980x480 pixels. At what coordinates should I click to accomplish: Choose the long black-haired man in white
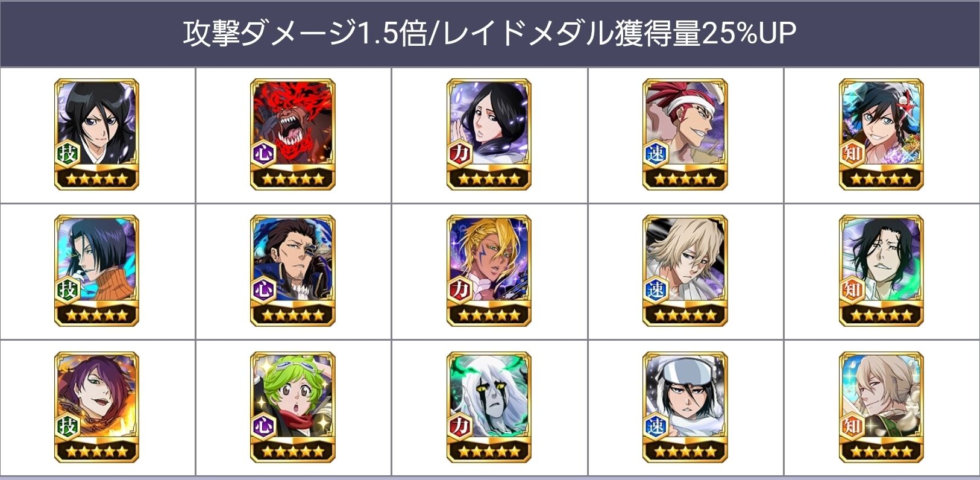click(881, 271)
